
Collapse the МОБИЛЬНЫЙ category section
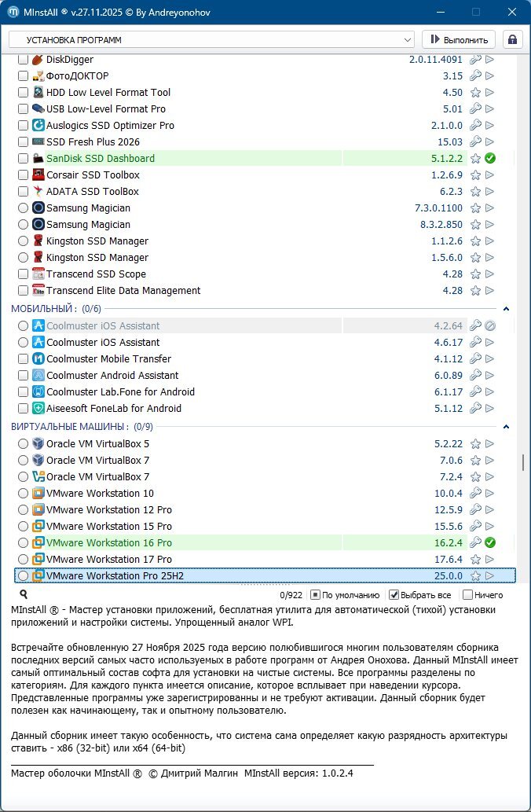click(x=506, y=309)
